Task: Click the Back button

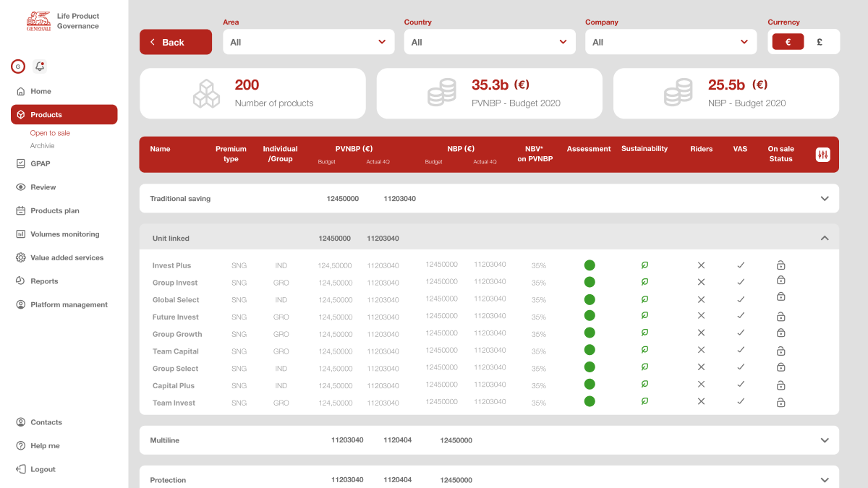Action: 176,42
